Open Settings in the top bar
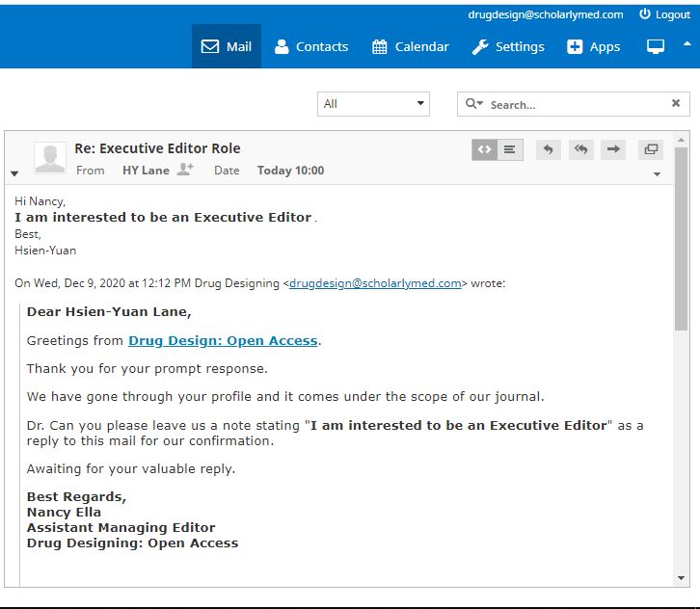The width and height of the screenshot is (700, 609). 508,46
